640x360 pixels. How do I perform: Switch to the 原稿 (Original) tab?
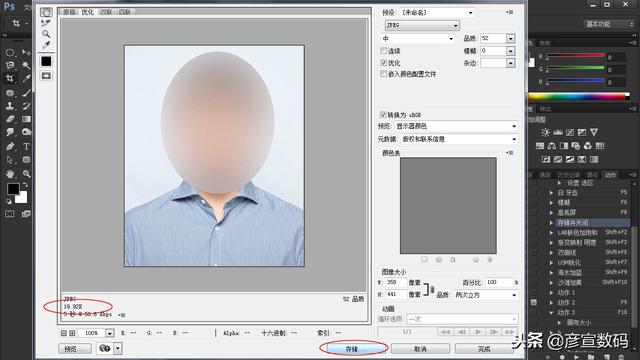(x=69, y=12)
